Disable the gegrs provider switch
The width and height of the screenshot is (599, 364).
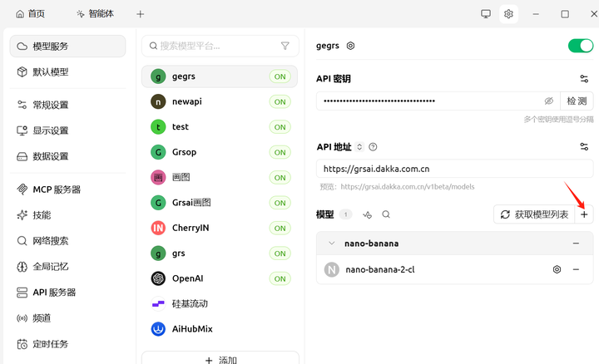(x=581, y=46)
